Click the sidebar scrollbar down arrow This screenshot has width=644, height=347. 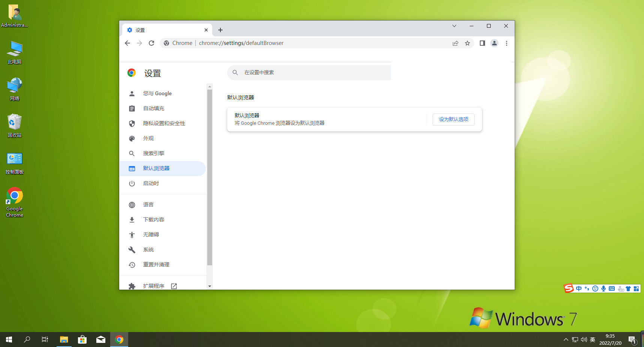click(x=210, y=286)
